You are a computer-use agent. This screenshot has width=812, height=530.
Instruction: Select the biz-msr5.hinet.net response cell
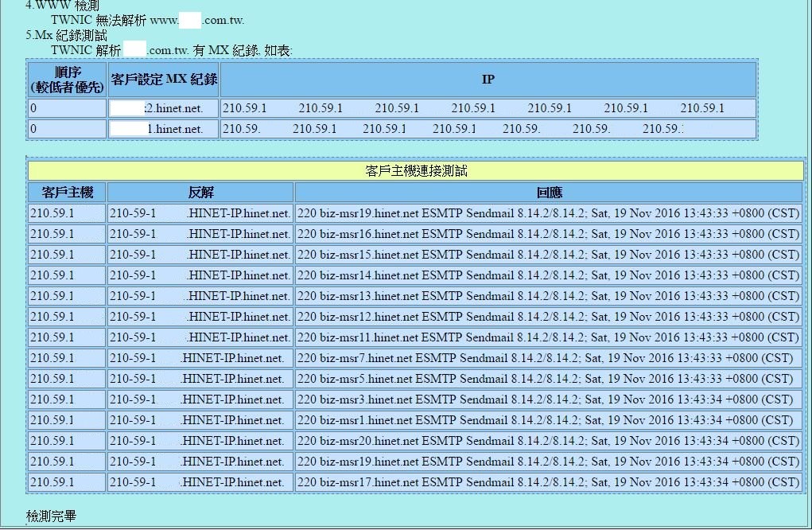(x=549, y=379)
